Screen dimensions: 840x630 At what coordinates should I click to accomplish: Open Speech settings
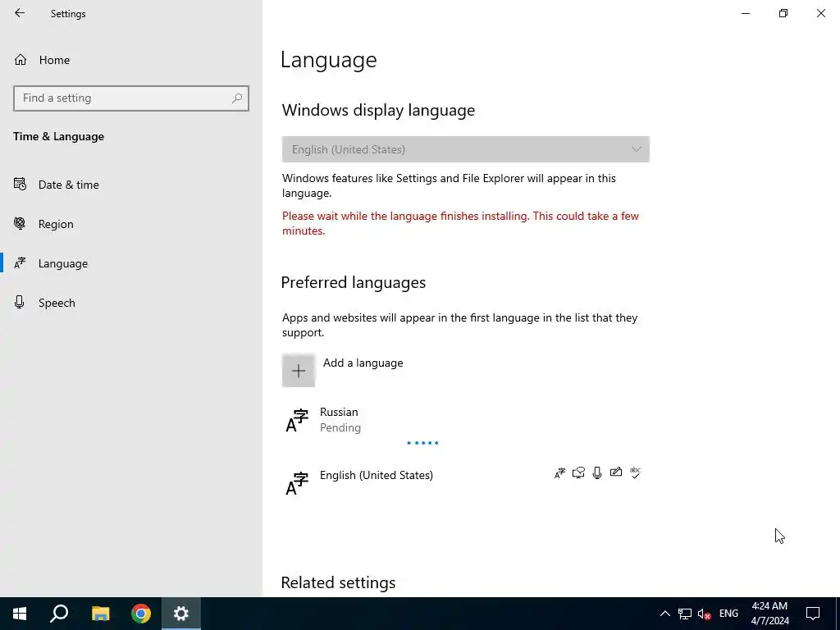(131, 303)
